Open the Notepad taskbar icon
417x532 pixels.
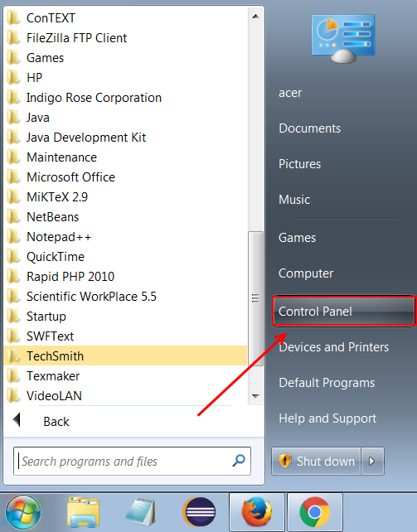141,512
